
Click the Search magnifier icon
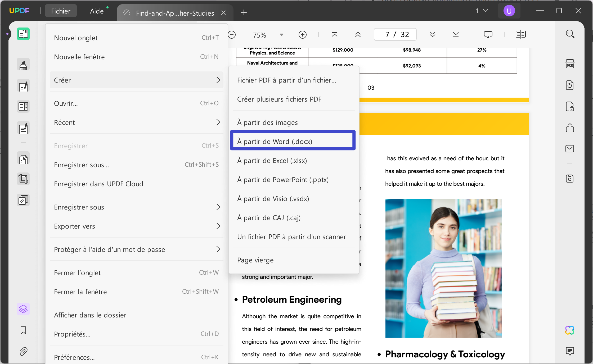coord(570,34)
